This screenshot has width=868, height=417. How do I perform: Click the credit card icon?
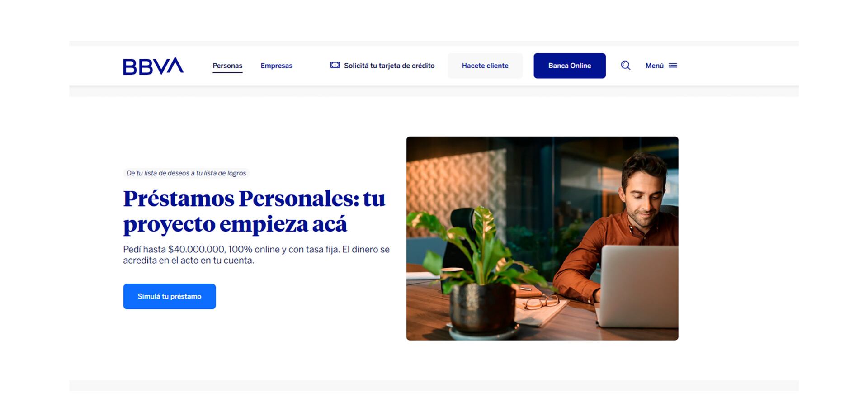point(335,65)
